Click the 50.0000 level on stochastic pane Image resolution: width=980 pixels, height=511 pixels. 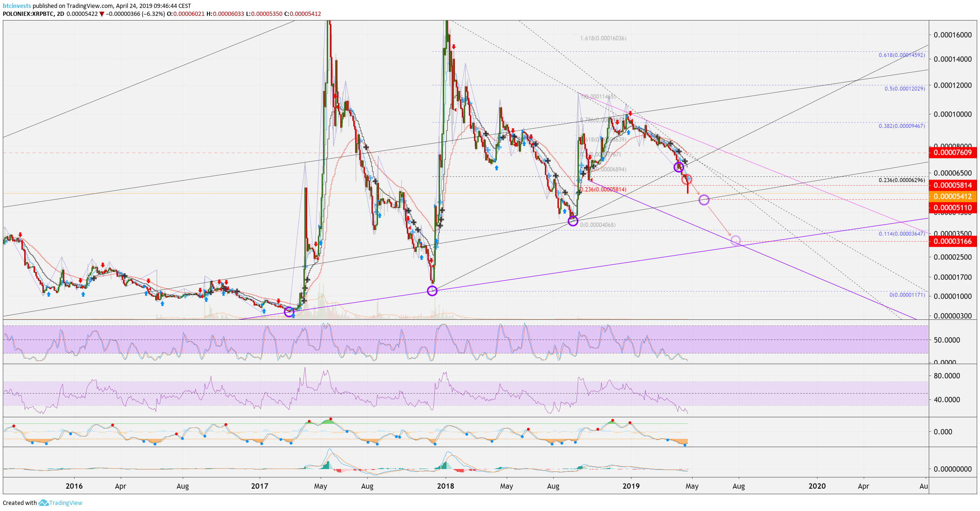[947, 340]
